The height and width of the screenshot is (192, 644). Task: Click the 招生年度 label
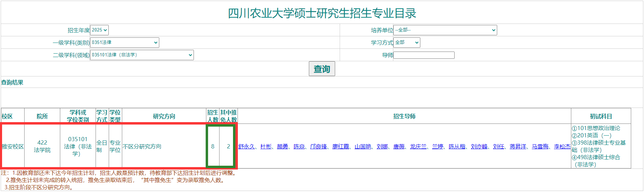coord(79,30)
